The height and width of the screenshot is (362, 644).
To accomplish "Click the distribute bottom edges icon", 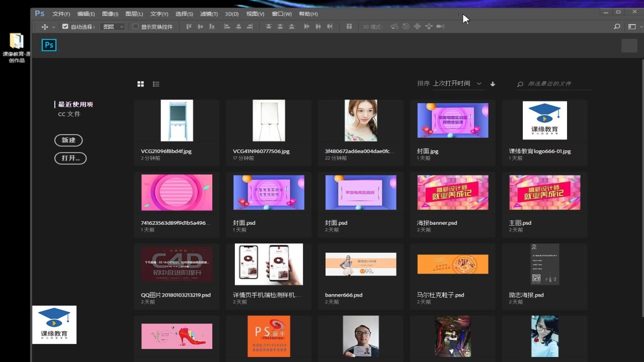I will pos(291,27).
